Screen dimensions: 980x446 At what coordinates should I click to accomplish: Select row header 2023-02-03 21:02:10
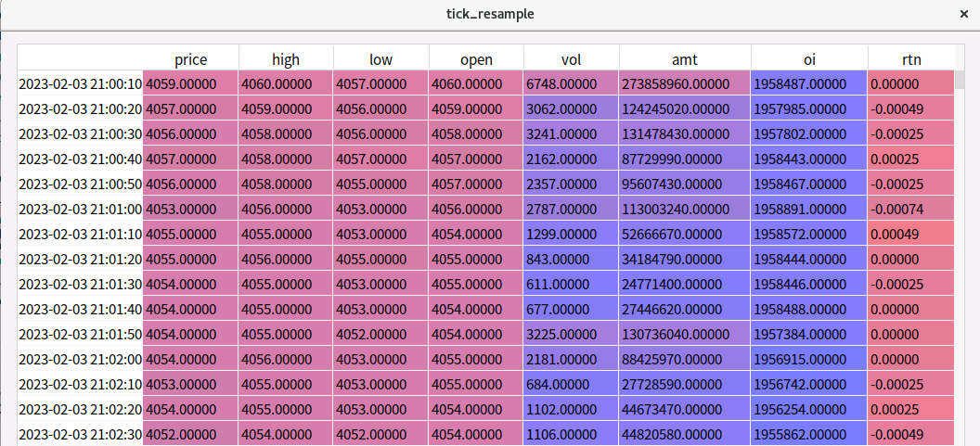(80, 384)
